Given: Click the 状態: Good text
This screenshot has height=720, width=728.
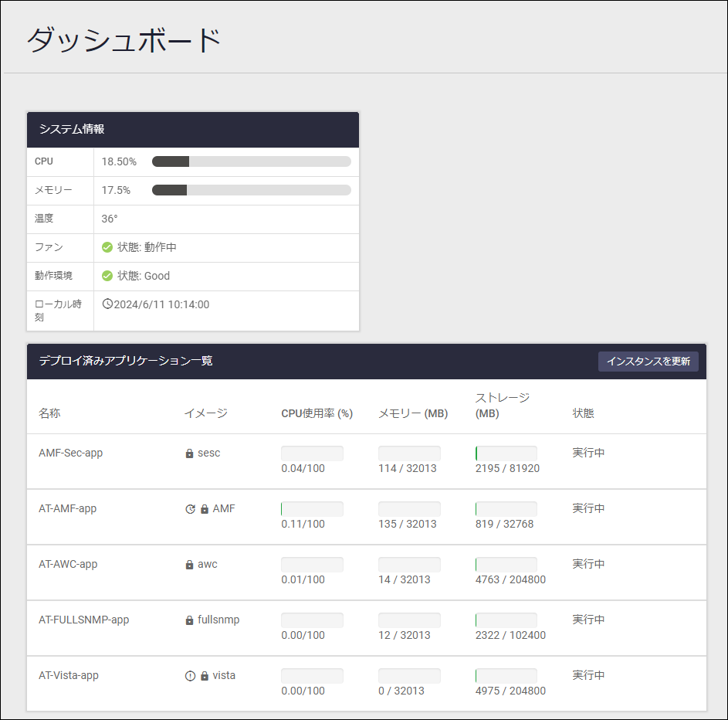Looking at the screenshot, I should point(144,276).
